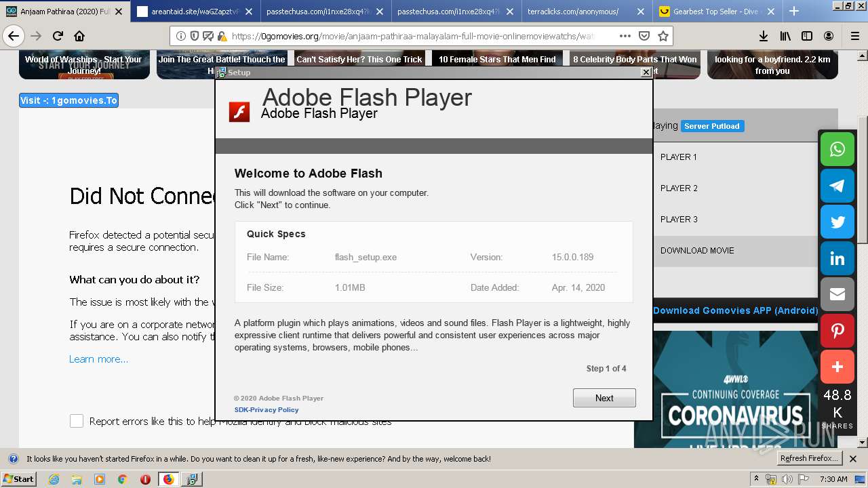The height and width of the screenshot is (488, 868).
Task: Click DOWNLOAD MOVIE option
Action: click(697, 251)
